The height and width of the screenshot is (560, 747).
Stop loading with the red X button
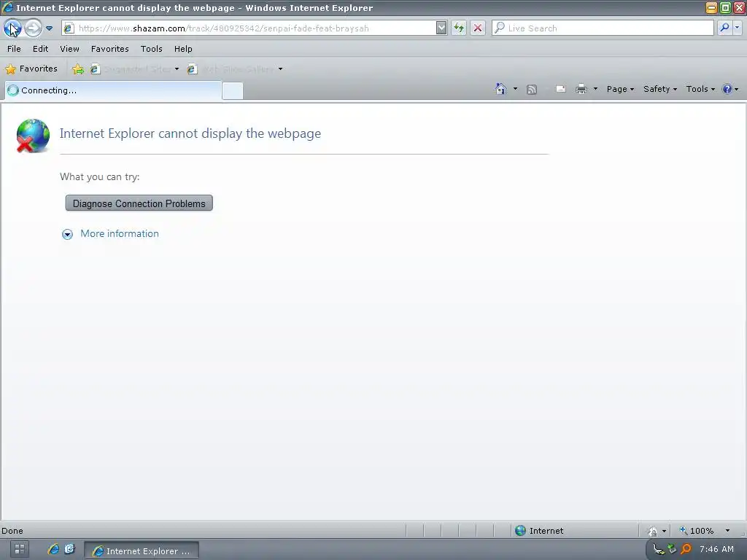point(478,28)
